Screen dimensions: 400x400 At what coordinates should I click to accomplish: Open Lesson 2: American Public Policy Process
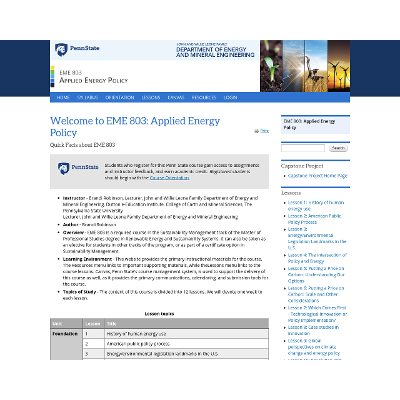coord(315,219)
